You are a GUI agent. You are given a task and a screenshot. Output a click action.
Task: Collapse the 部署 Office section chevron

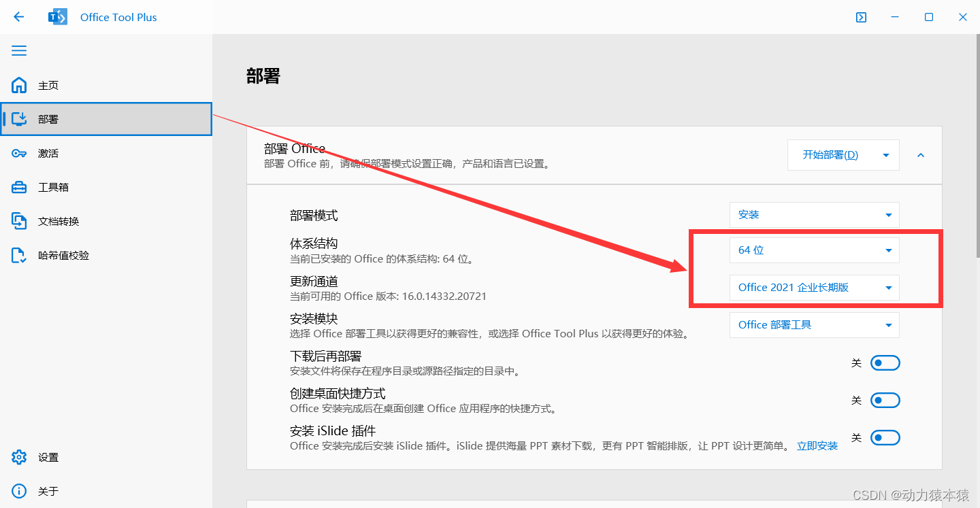[921, 155]
